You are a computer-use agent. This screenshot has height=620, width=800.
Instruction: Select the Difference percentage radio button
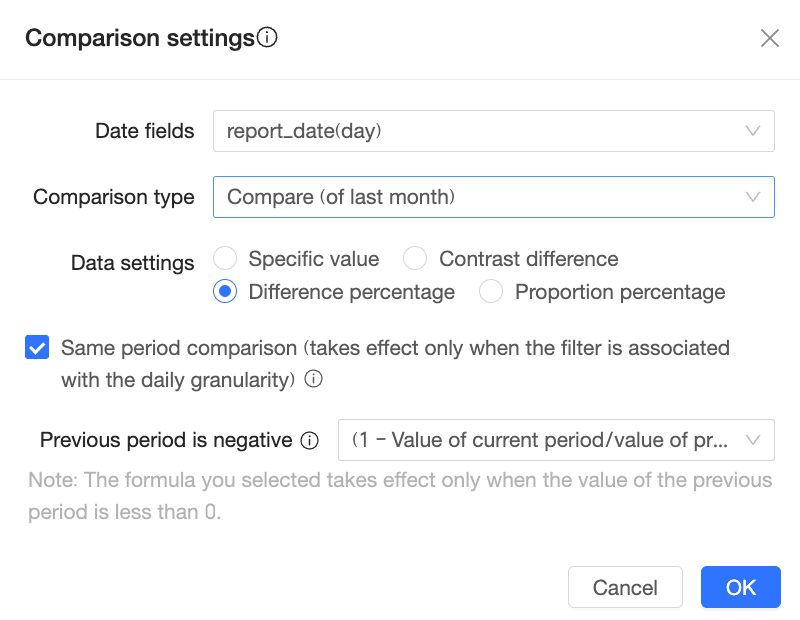[225, 292]
